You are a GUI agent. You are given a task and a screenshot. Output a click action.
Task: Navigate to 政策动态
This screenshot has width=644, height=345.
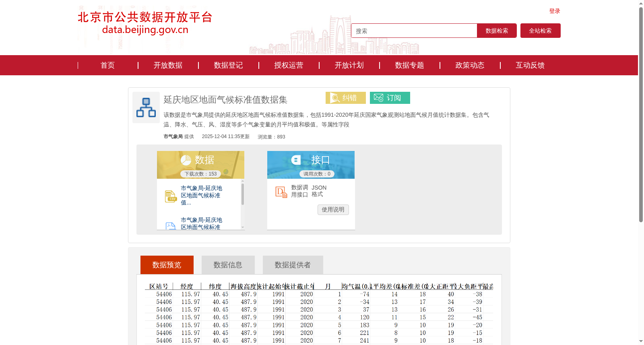(x=470, y=65)
